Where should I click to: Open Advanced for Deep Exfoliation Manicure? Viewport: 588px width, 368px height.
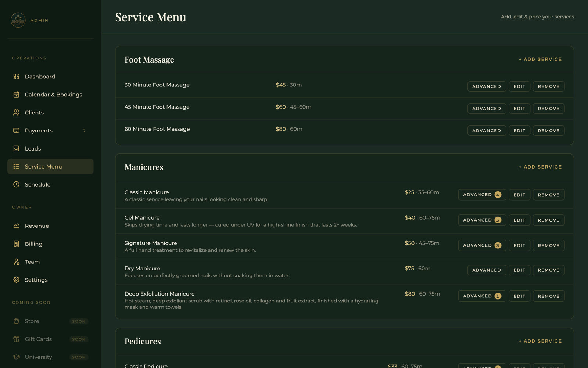pyautogui.click(x=482, y=296)
